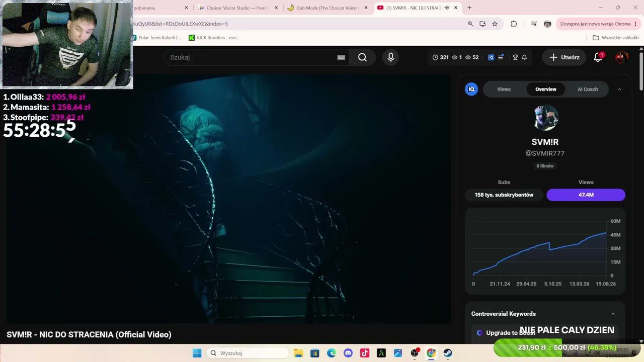Switch to the vidIQ Views tab
Screen dimensions: 644x362
(x=504, y=89)
